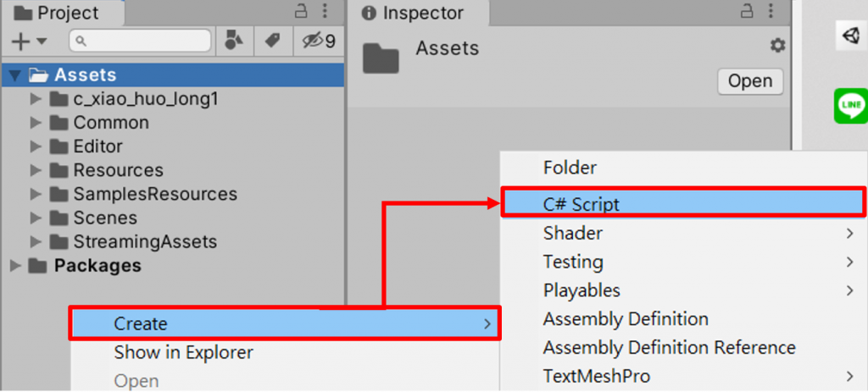
Task: Click the Create context menu item
Action: [141, 323]
